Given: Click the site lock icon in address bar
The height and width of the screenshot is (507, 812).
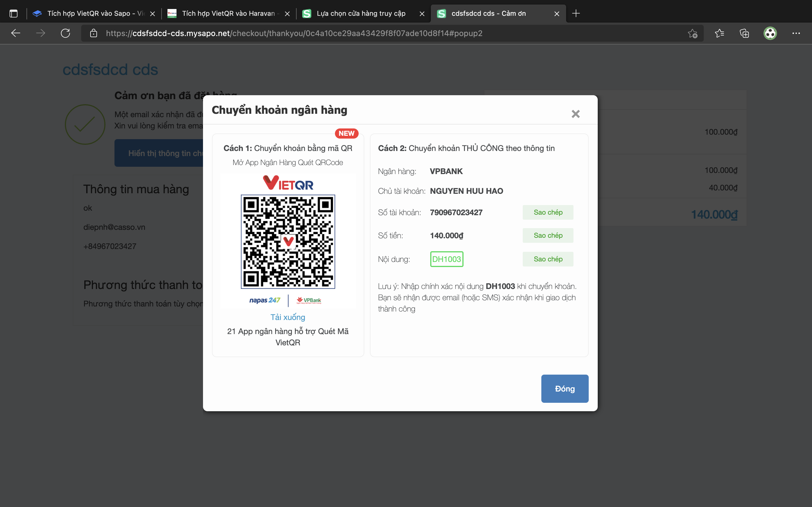Looking at the screenshot, I should 94,33.
